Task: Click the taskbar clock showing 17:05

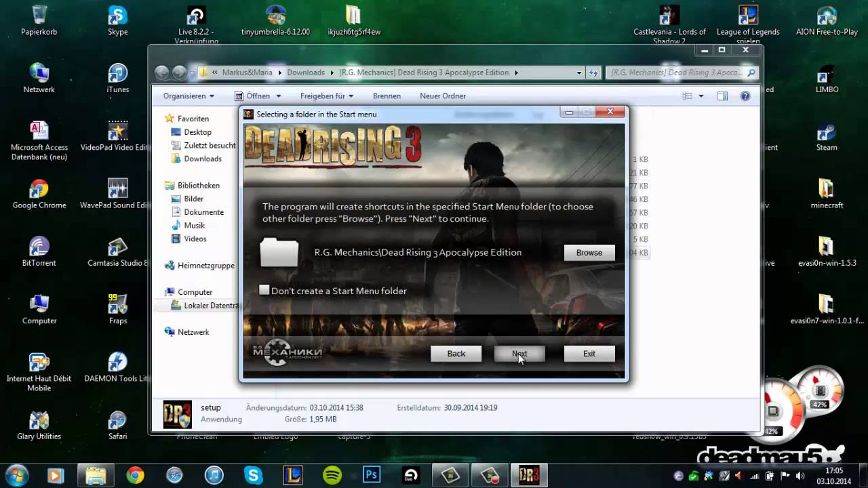Action: [x=834, y=475]
